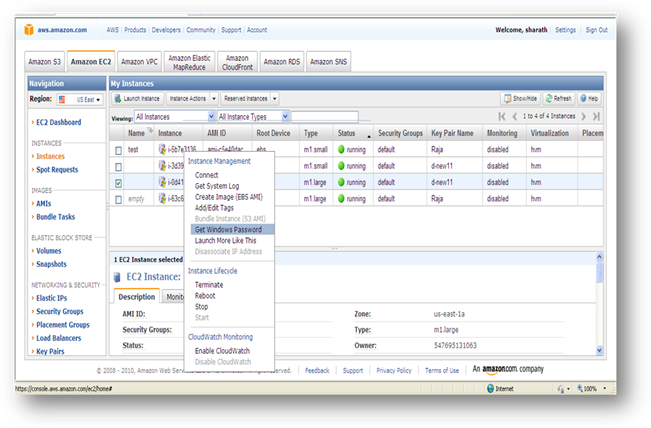
Task: Open the Region US East dropdown
Action: pyautogui.click(x=80, y=100)
